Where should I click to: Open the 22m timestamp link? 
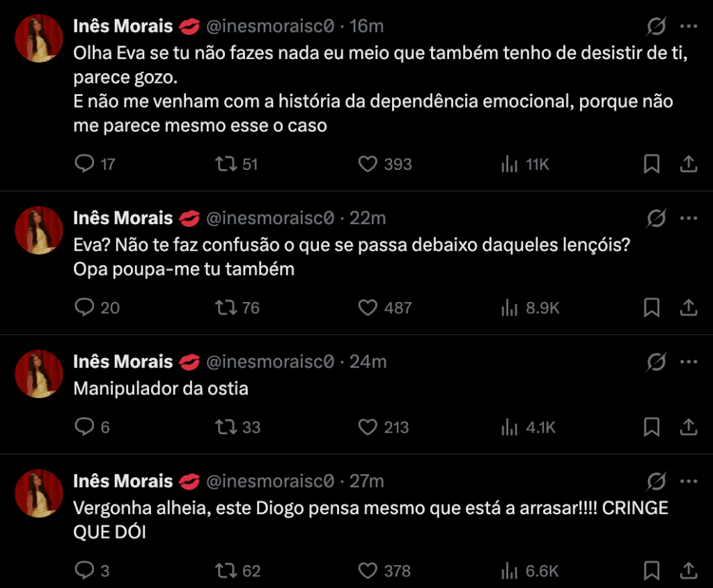click(368, 218)
